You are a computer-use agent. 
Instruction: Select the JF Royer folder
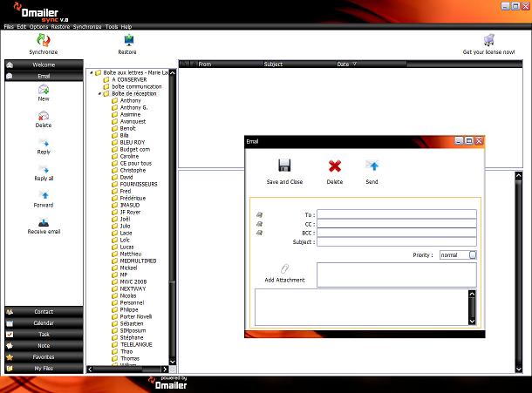click(130, 213)
